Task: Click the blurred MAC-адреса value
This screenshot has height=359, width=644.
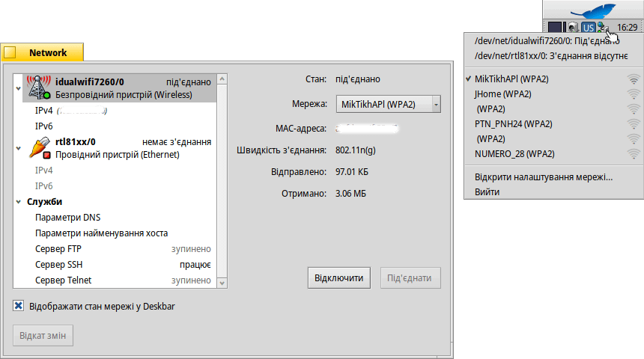Action: (366, 129)
